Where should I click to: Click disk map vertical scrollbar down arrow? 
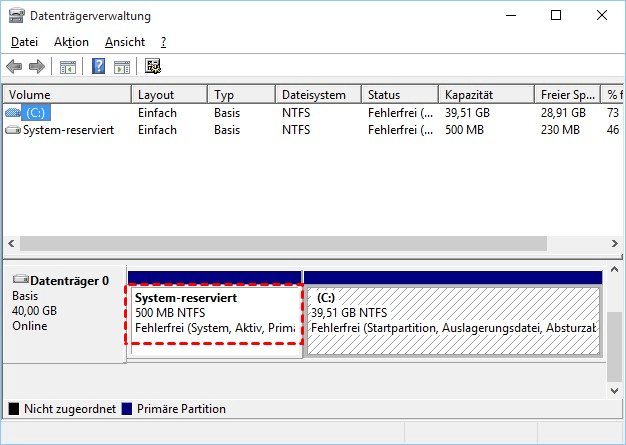[x=614, y=391]
